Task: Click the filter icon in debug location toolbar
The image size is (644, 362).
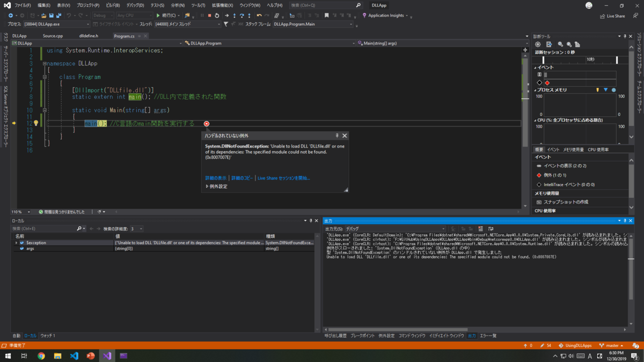Action: click(225, 24)
